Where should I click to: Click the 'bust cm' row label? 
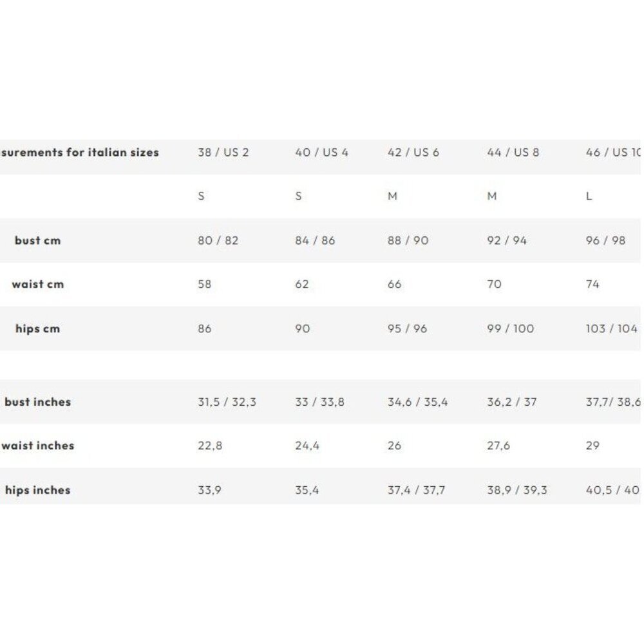[x=38, y=240]
